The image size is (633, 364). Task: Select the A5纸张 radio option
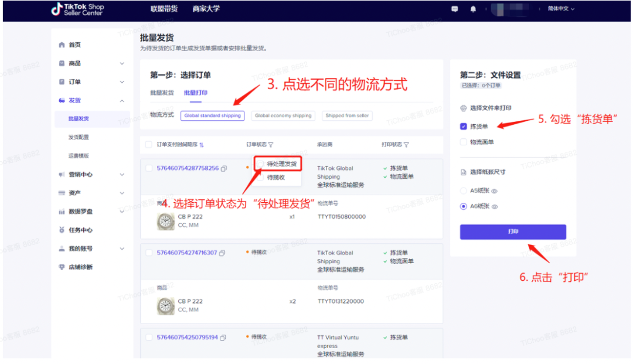point(464,191)
